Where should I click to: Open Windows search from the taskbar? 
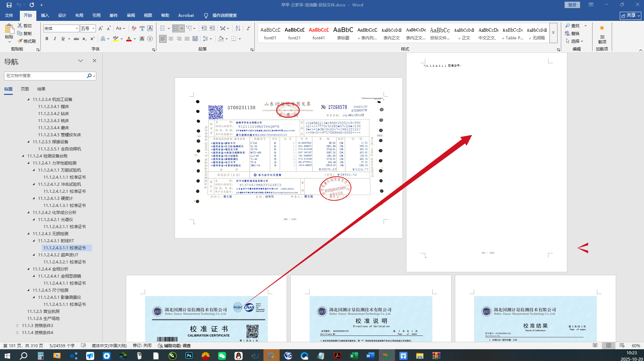24,356
